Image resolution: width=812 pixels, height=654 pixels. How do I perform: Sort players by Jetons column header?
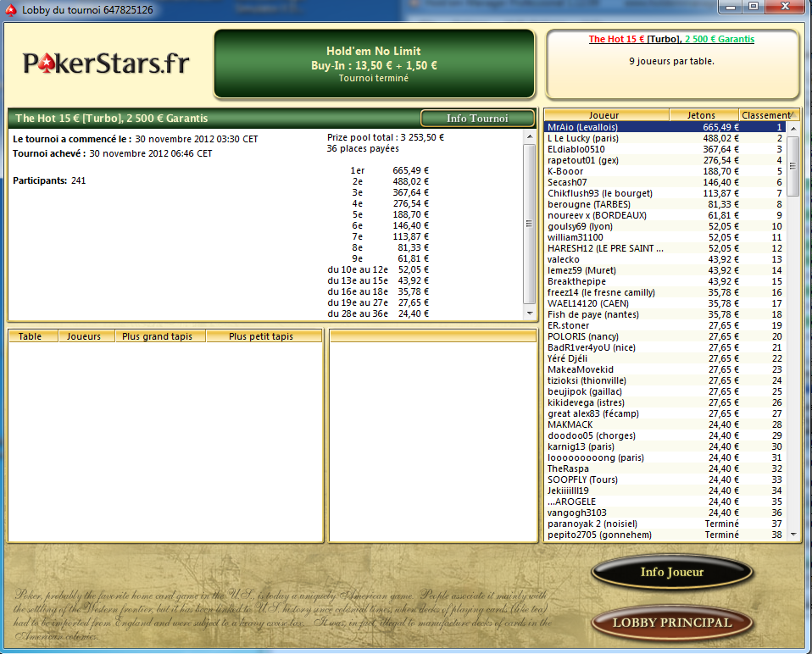click(x=704, y=115)
